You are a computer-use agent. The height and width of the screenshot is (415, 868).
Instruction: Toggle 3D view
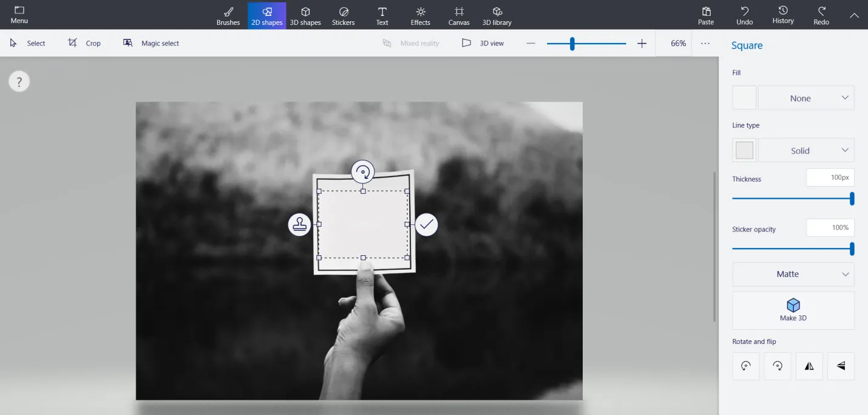pos(483,43)
